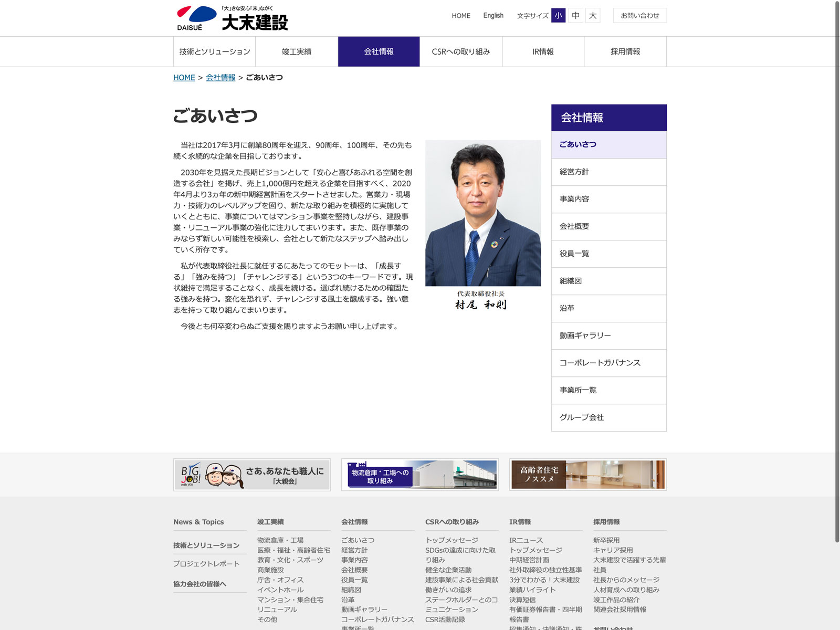Viewport: 840px width, 630px height.
Task: Select グループ会社 in the sidebar
Action: (608, 417)
